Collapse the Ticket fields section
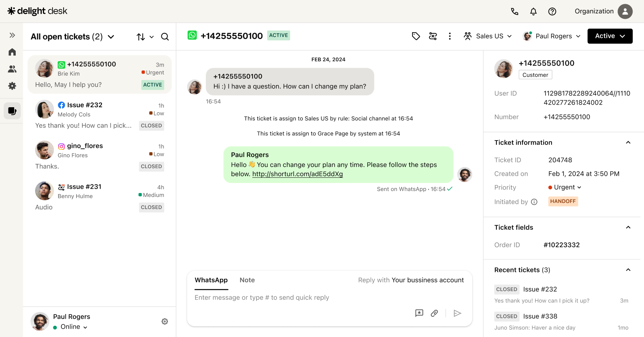Viewport: 644px width, 337px height. pyautogui.click(x=628, y=227)
